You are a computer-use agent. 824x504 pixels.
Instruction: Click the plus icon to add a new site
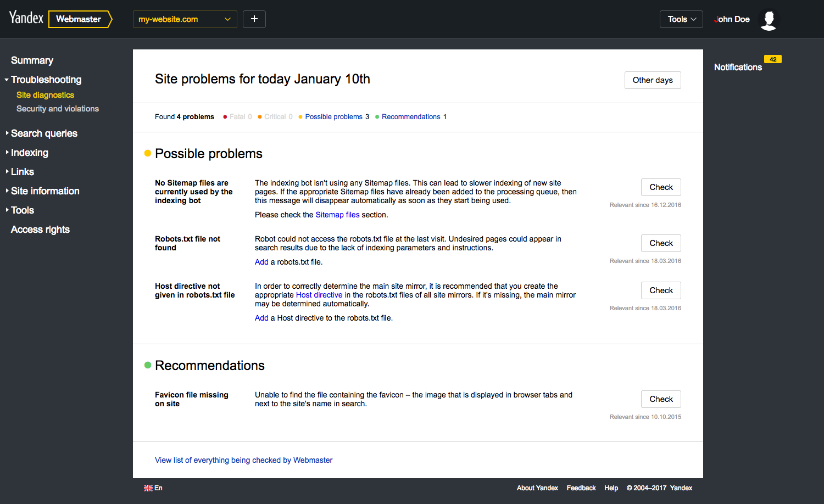pyautogui.click(x=254, y=19)
